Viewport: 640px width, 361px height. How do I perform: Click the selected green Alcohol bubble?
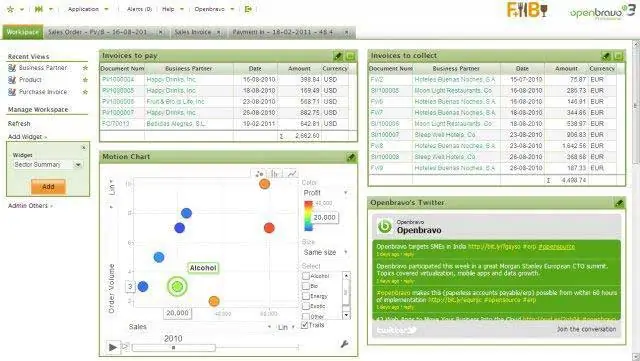177,287
